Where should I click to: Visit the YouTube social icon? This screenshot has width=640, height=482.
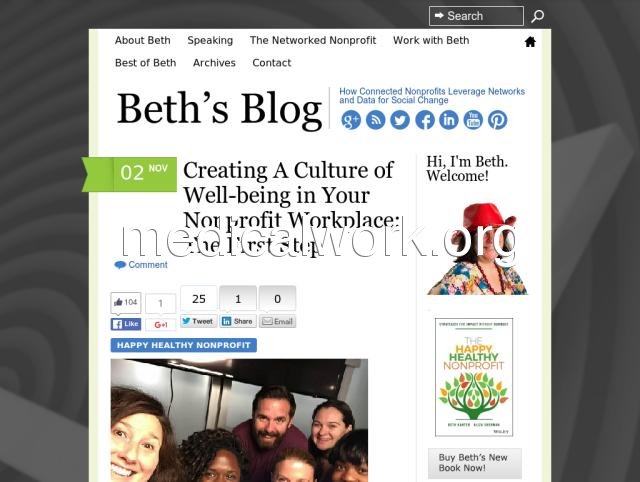click(x=473, y=120)
